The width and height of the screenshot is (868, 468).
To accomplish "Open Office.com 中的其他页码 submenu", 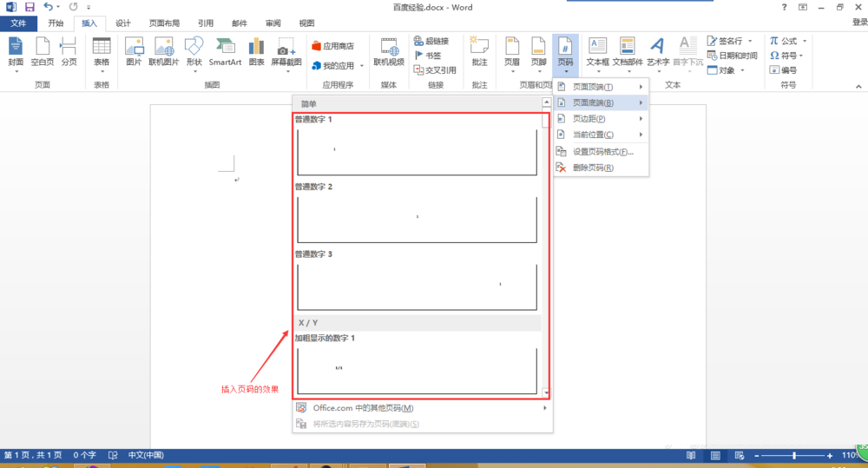I will point(423,408).
